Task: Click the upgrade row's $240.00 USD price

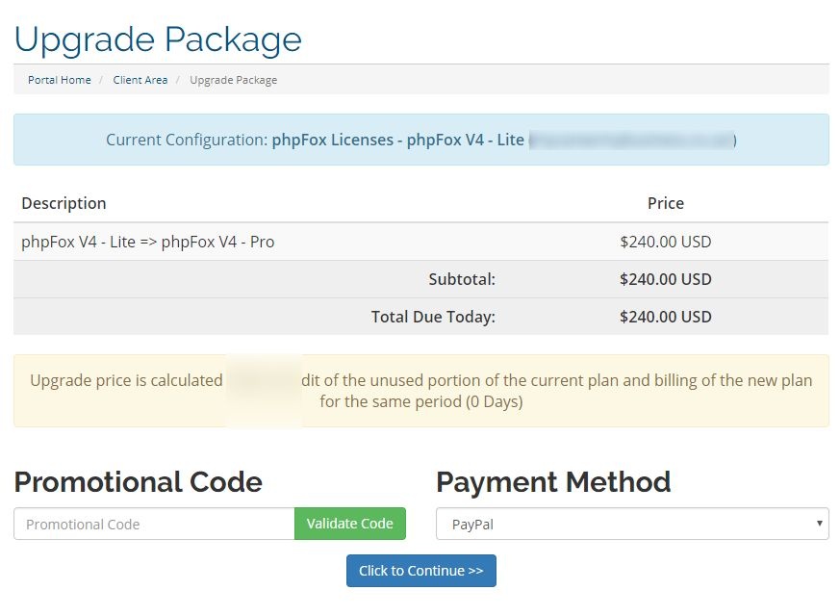Action: (665, 242)
